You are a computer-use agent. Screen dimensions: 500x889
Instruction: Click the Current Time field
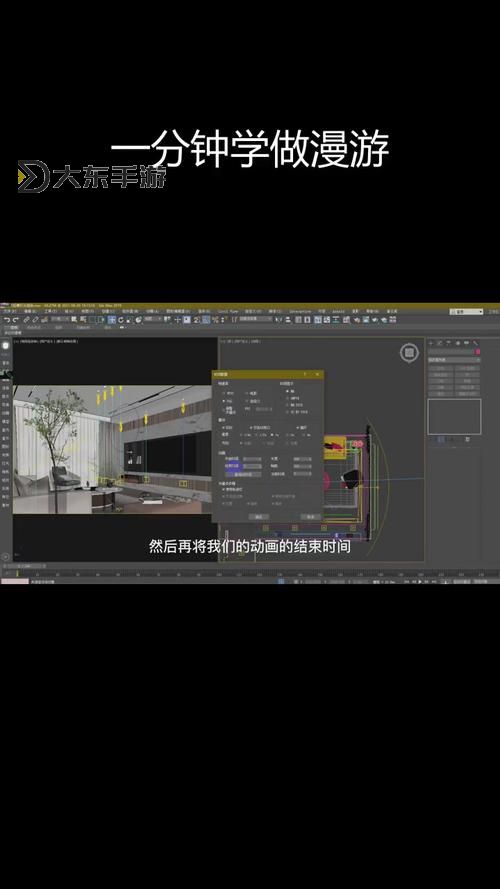(302, 474)
